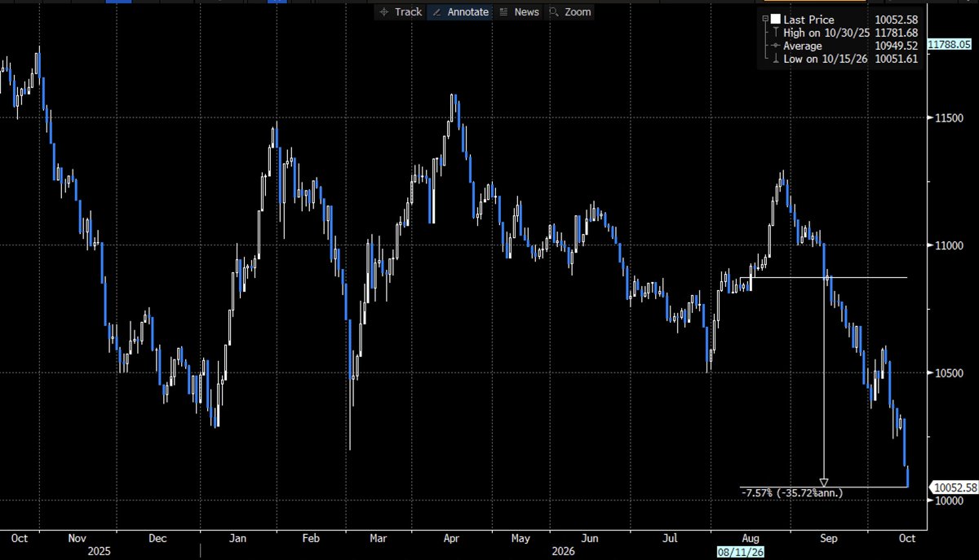Click the Jun month label on time axis
This screenshot has height=560, width=979.
(591, 538)
